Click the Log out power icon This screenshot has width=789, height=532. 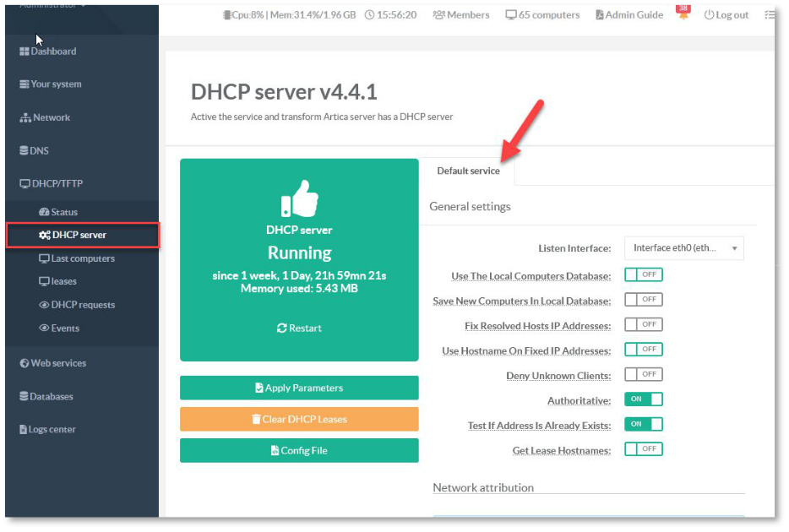pyautogui.click(x=709, y=15)
